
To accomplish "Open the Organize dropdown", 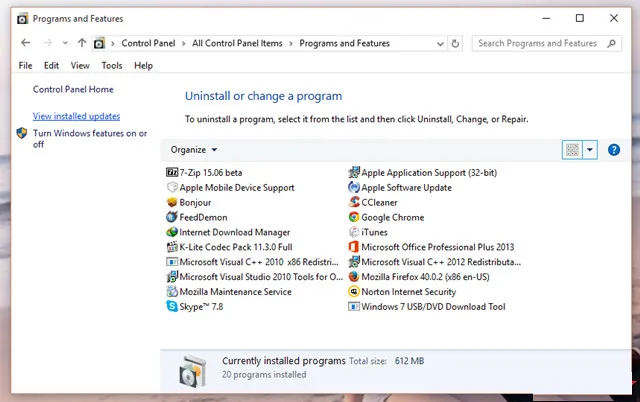I will pyautogui.click(x=193, y=150).
